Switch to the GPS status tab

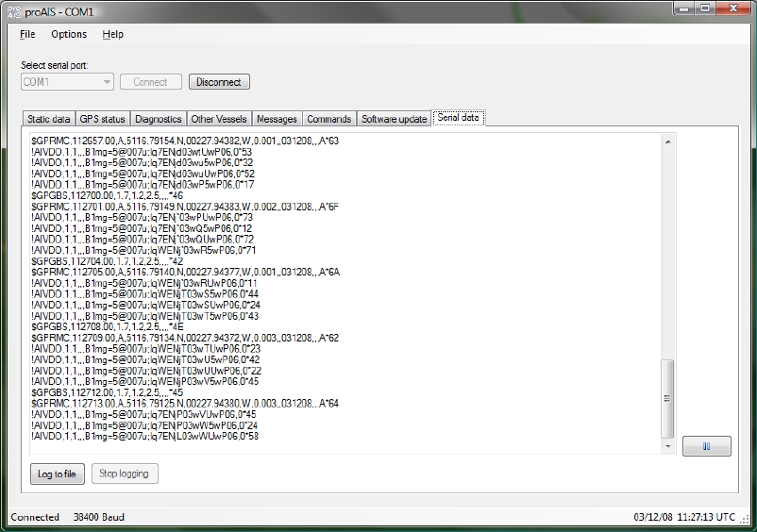pyautogui.click(x=102, y=119)
